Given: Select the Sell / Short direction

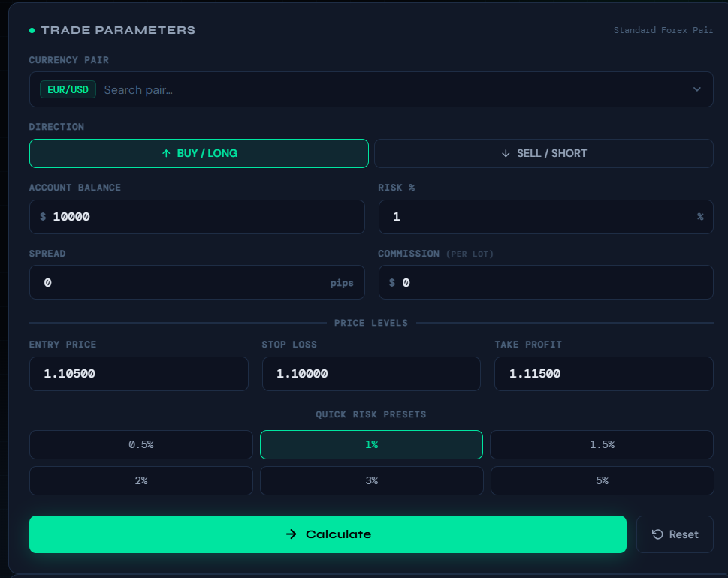Looking at the screenshot, I should 543,153.
